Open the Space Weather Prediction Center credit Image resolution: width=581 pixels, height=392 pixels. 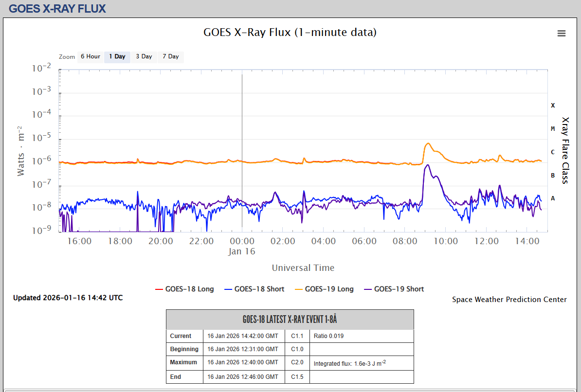click(509, 300)
